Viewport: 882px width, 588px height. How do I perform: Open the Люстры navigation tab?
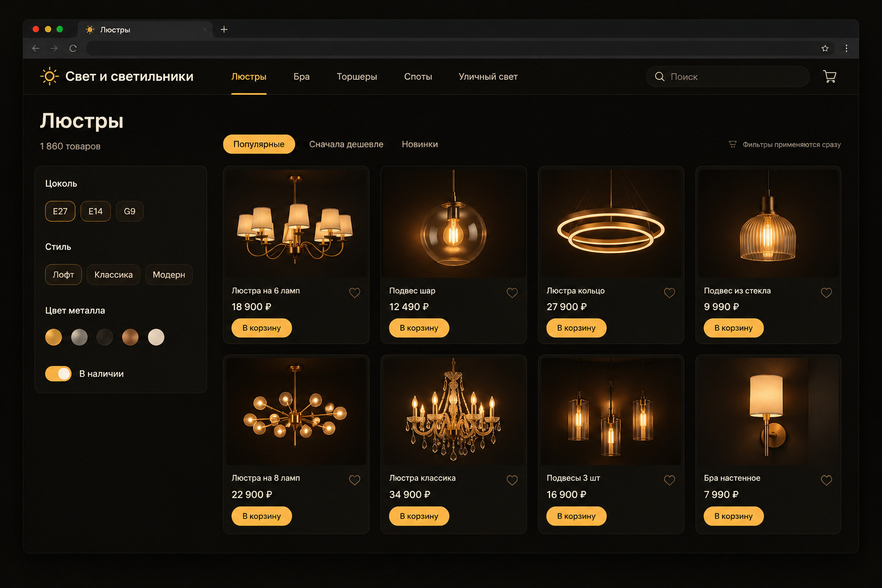[x=249, y=76]
